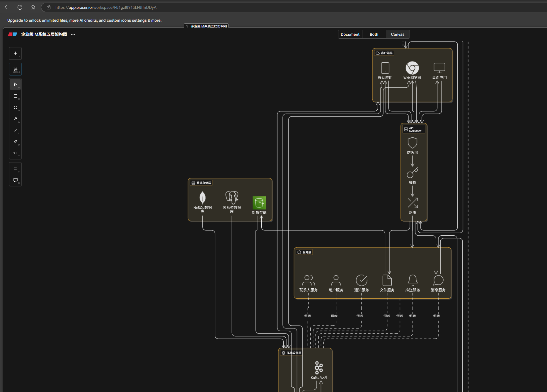Click the plus insert button in toolbar
547x392 pixels.
(x=16, y=54)
